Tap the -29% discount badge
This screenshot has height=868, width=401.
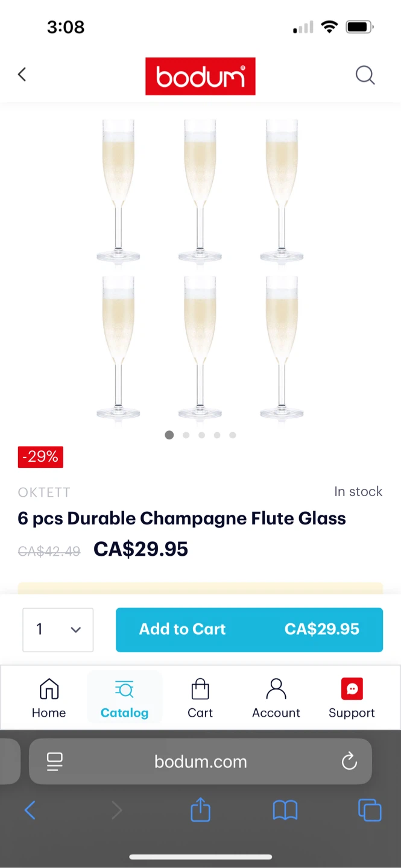tap(40, 456)
